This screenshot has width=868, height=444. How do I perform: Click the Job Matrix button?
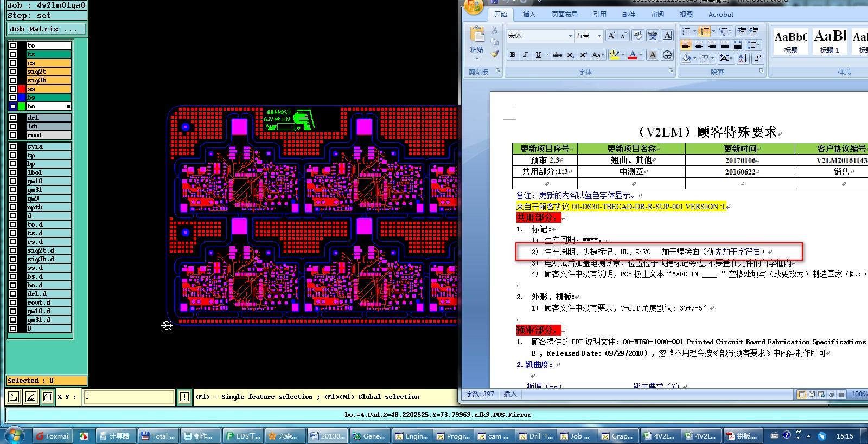(x=47, y=29)
